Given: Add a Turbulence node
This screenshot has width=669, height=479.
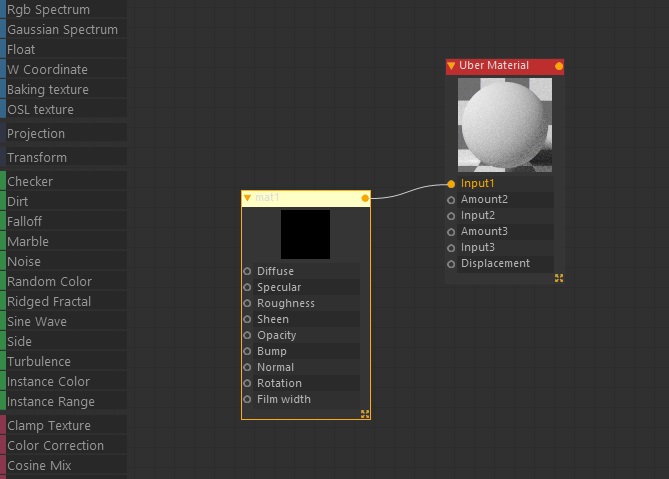Looking at the screenshot, I should (64, 362).
